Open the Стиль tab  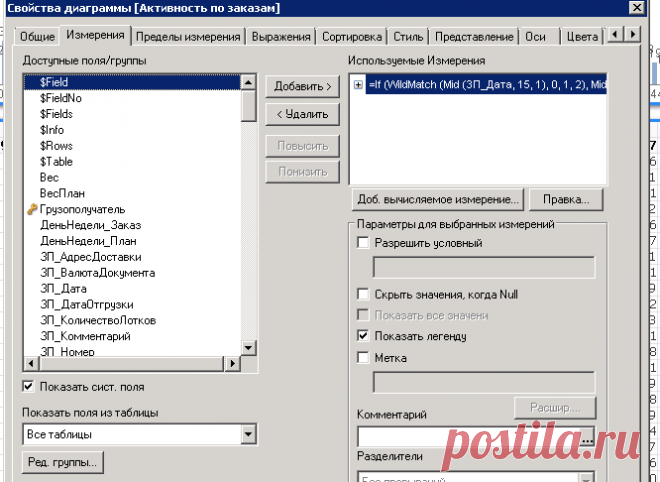[408, 37]
